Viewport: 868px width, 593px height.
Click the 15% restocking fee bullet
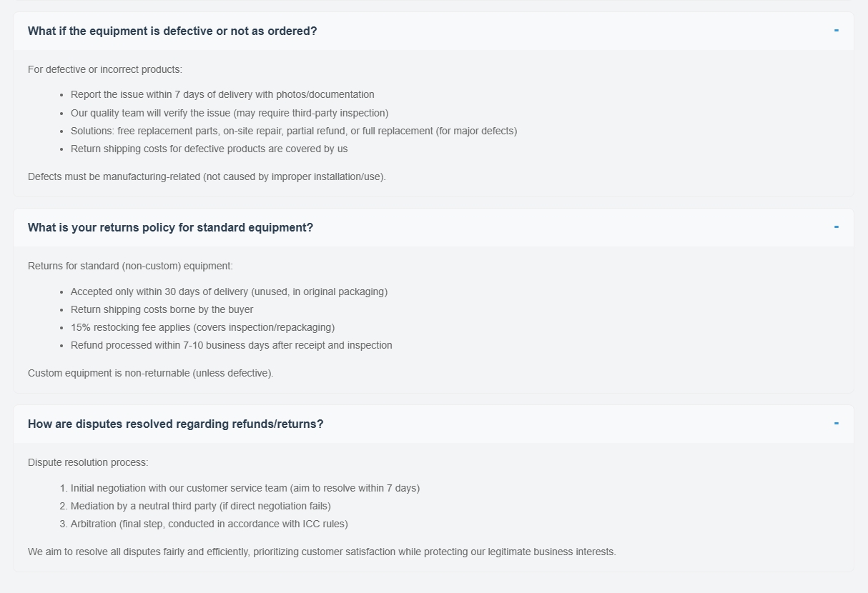[202, 327]
